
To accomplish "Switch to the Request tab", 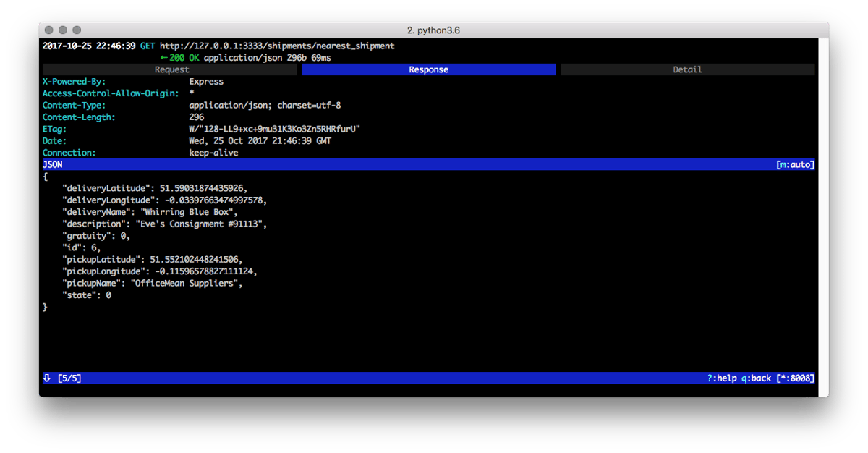I will click(x=171, y=69).
